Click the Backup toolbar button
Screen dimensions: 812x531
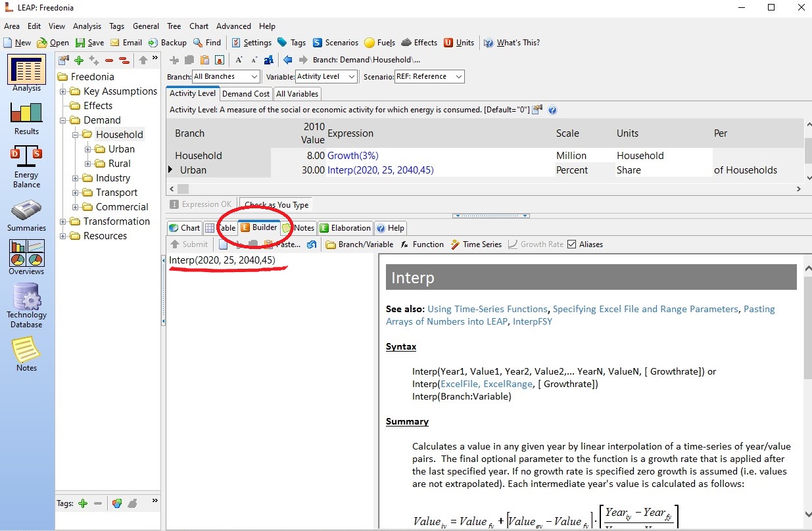[168, 43]
